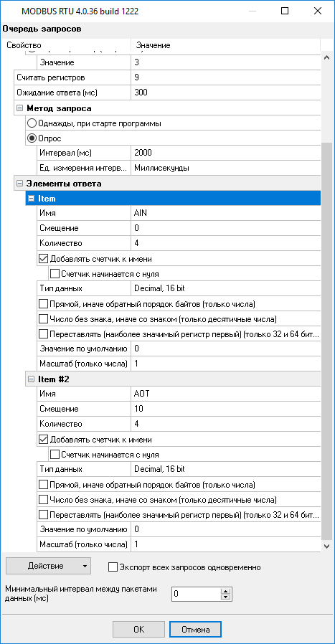Open 'Ед. измерения интервала' value Миллисекунды

point(225,168)
